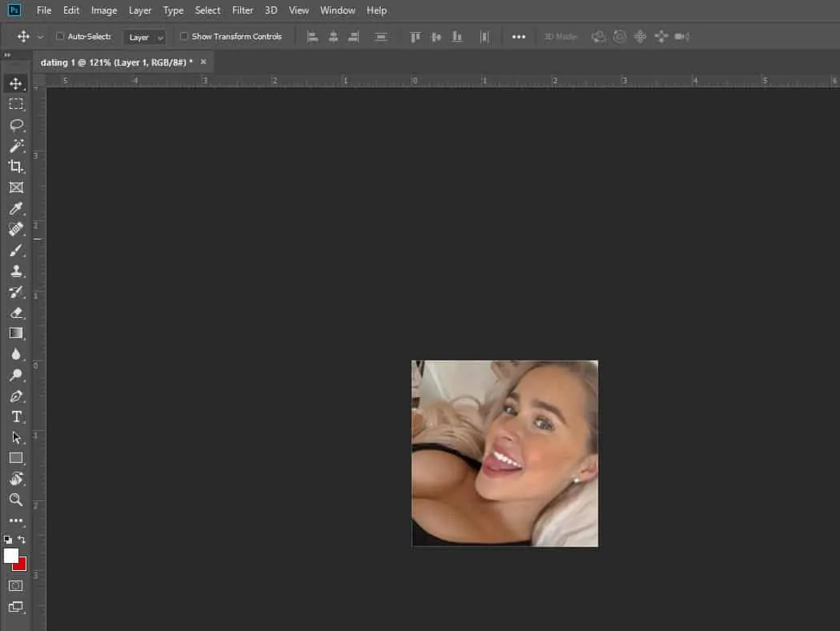840x631 pixels.
Task: Select the Crop tool
Action: click(16, 167)
